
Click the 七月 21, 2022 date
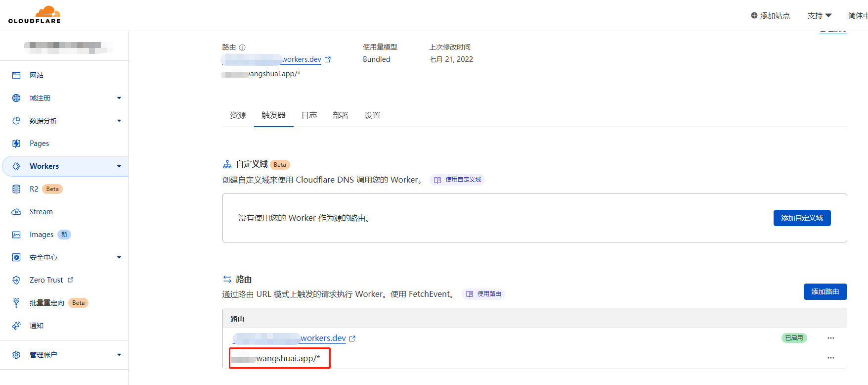click(451, 59)
